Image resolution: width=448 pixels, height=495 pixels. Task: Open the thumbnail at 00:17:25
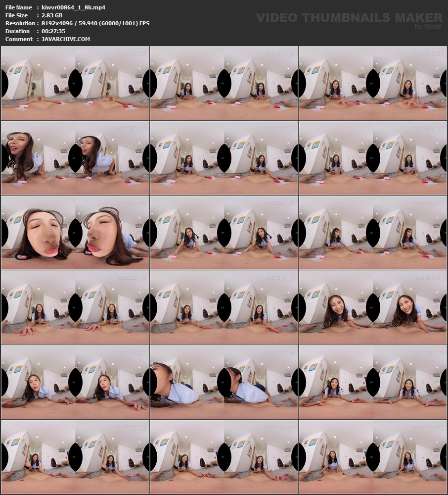click(373, 307)
